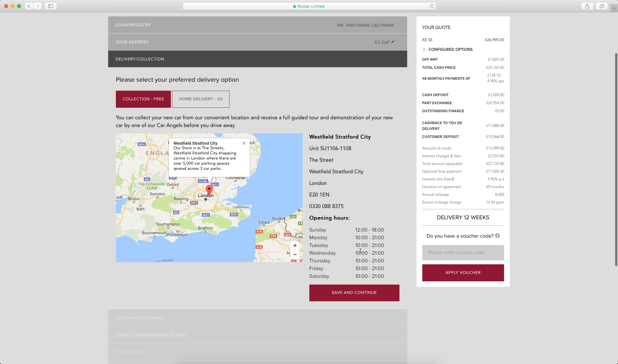Screen dimensions: 618x364
Task: Open the Delivery/Collection section header
Action: 140,59
